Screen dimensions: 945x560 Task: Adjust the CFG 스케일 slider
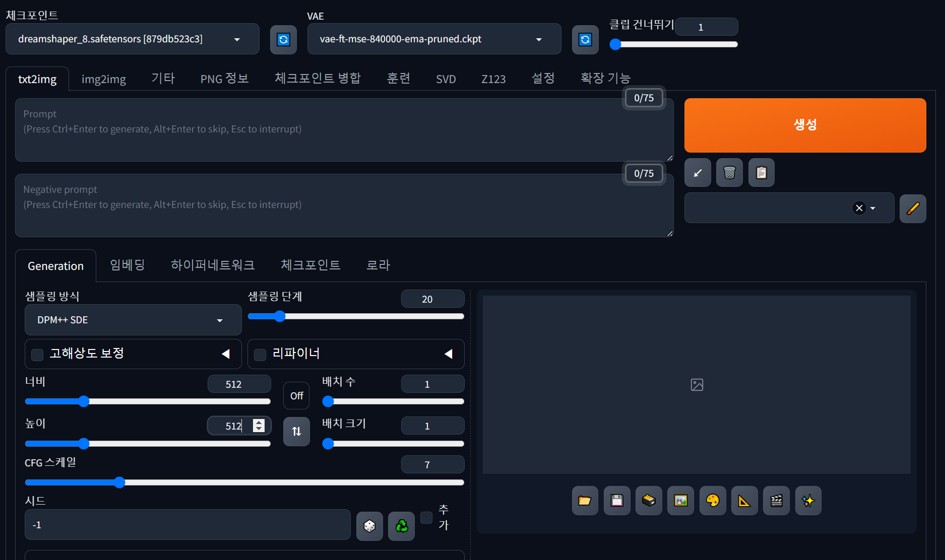point(244,482)
